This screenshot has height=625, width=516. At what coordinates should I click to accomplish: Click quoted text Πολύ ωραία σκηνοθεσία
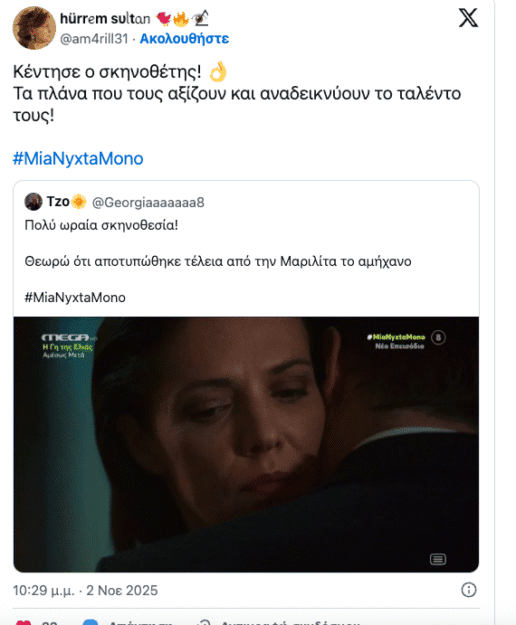[x=101, y=225]
